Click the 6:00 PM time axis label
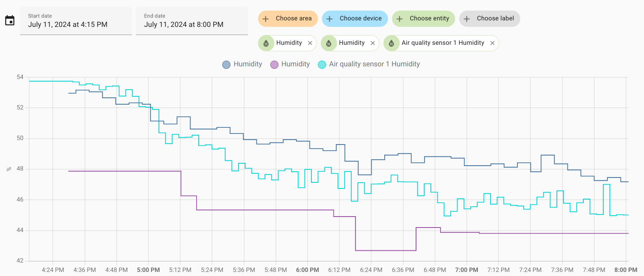This screenshot has width=644, height=276. coord(307,270)
